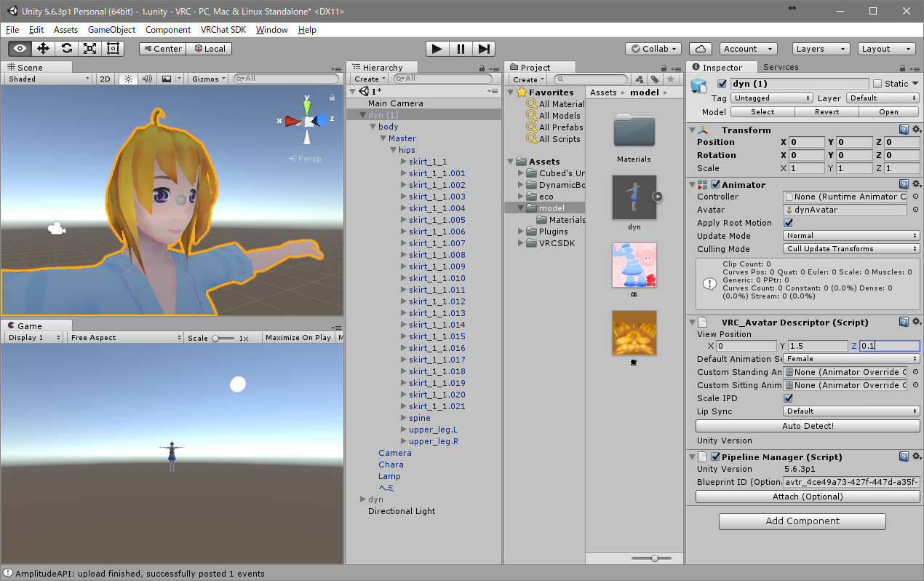Screen dimensions: 924x581
Task: Toggle Scene lighting sun icon
Action: (128, 79)
